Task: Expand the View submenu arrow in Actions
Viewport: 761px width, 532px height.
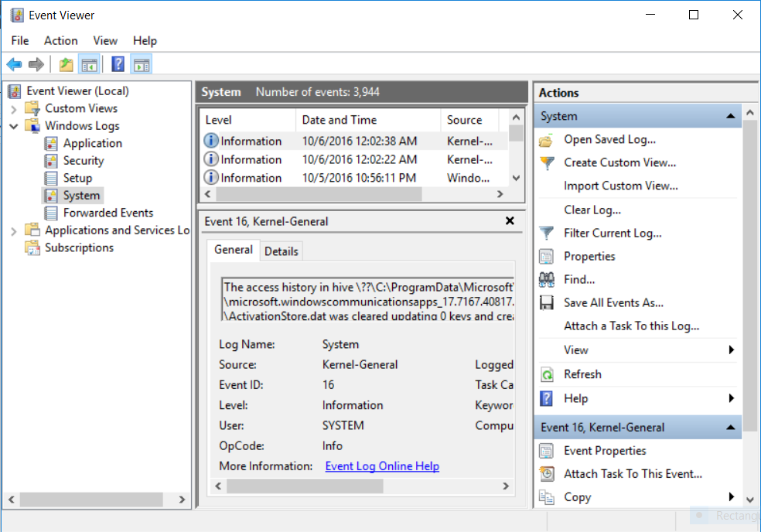Action: tap(732, 350)
